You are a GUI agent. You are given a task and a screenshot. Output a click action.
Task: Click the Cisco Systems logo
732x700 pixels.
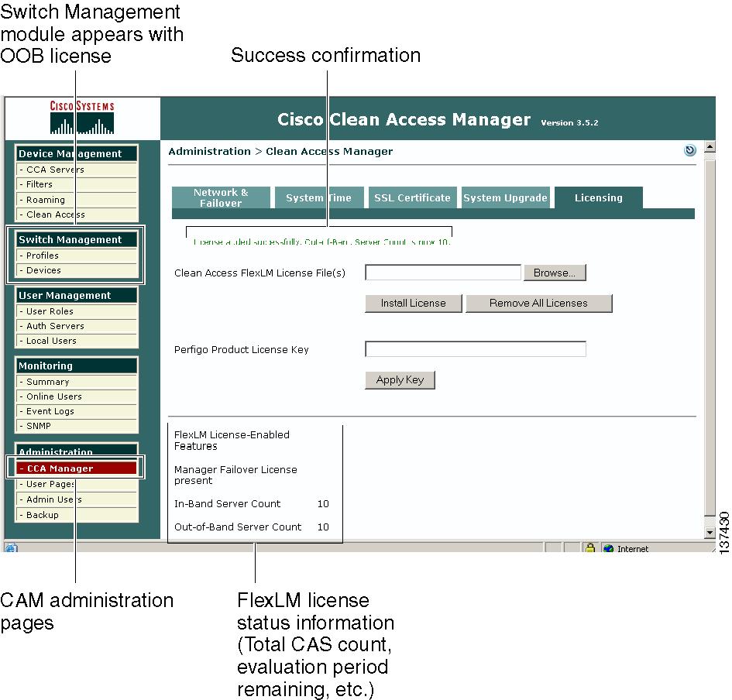click(x=81, y=117)
